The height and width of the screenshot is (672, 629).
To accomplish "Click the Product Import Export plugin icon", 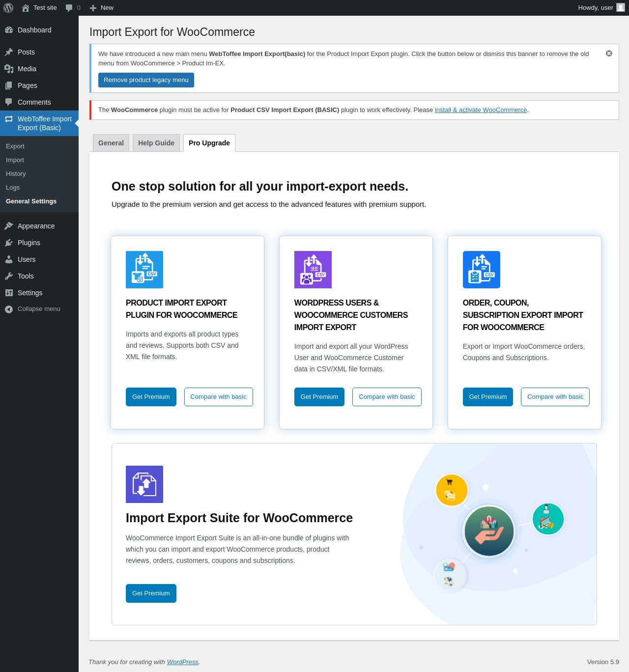I will pos(144,270).
